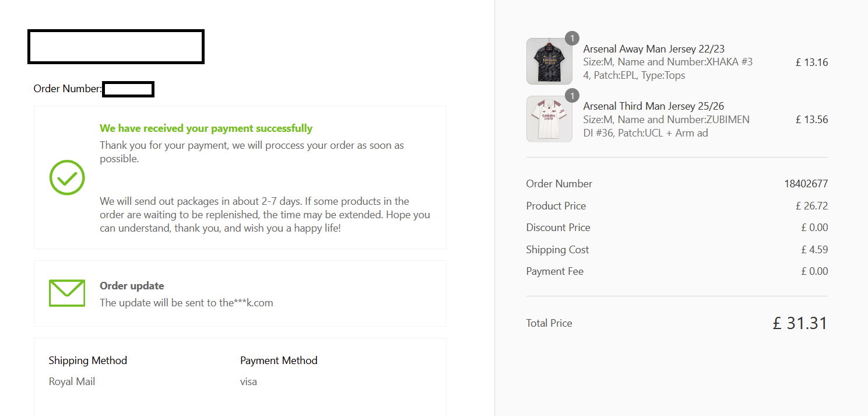
Task: Click the visa payment method text
Action: 248,382
